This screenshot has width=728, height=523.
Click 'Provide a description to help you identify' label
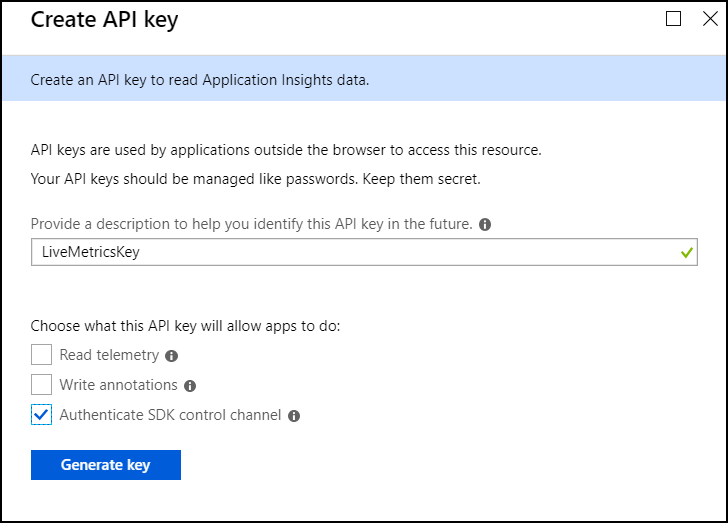(251, 224)
